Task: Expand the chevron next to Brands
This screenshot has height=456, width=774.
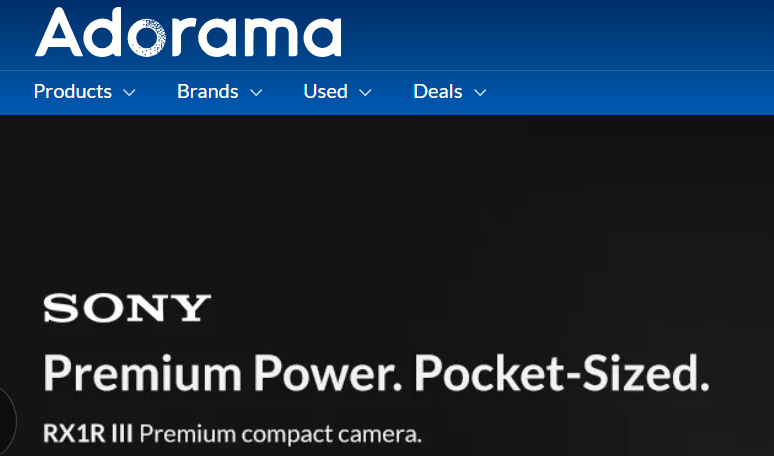Action: click(x=256, y=92)
